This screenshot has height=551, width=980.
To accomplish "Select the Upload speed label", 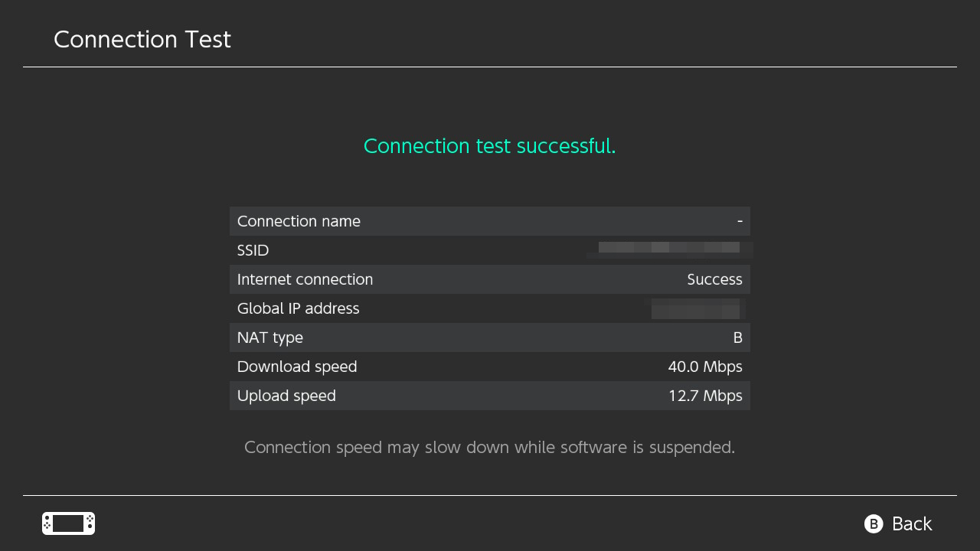I will pyautogui.click(x=286, y=396).
